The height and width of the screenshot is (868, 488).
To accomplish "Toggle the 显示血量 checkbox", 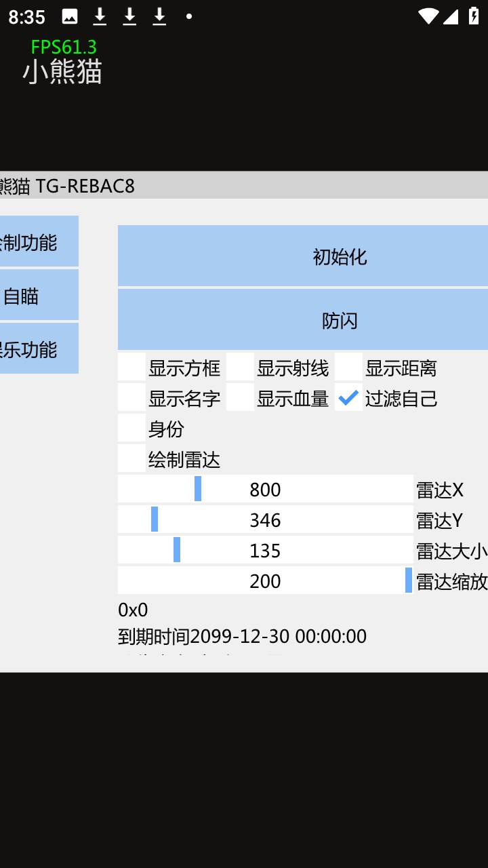I will point(241,397).
